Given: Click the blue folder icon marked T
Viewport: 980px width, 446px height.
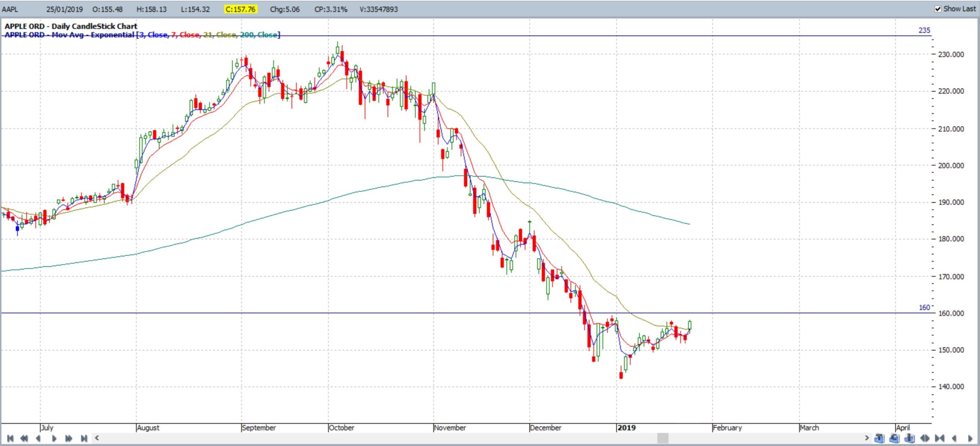Looking at the screenshot, I should pos(879,438).
